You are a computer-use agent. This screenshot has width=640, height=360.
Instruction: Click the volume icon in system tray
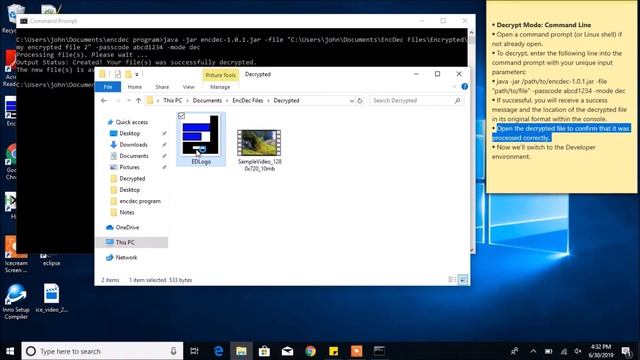(x=578, y=351)
